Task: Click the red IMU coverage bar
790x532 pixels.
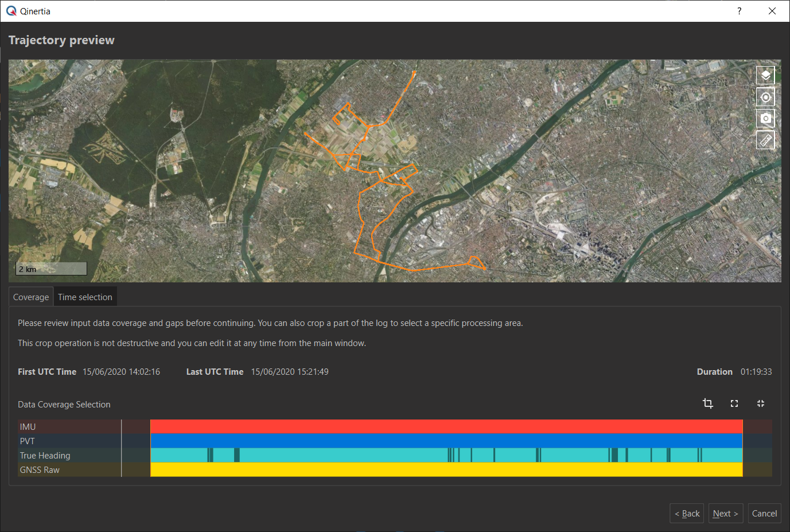Action: coord(446,426)
